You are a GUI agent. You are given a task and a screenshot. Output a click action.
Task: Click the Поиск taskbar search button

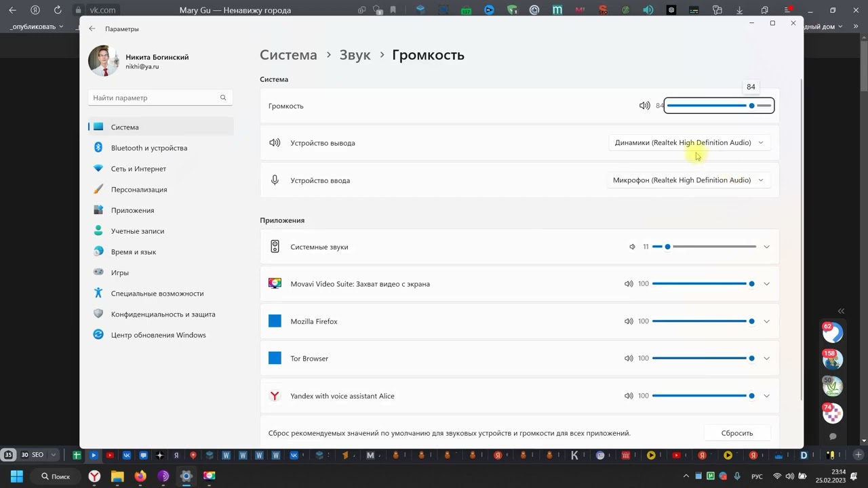[56, 476]
